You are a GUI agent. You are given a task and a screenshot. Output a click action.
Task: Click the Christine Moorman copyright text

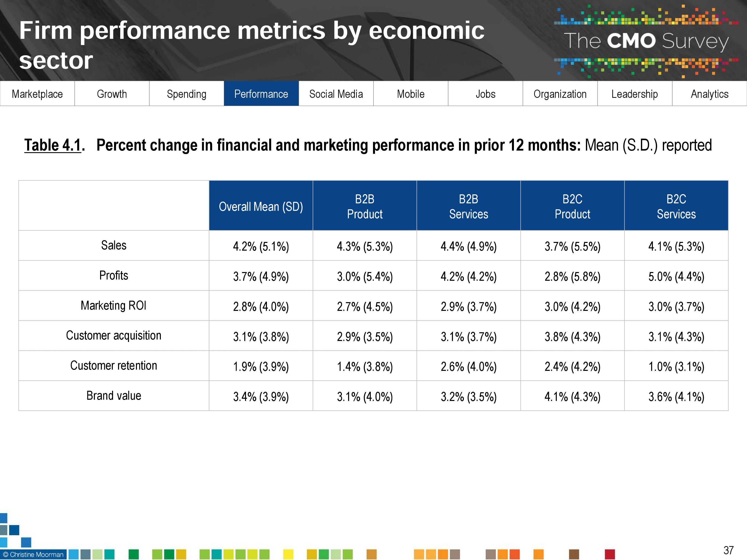(x=33, y=554)
